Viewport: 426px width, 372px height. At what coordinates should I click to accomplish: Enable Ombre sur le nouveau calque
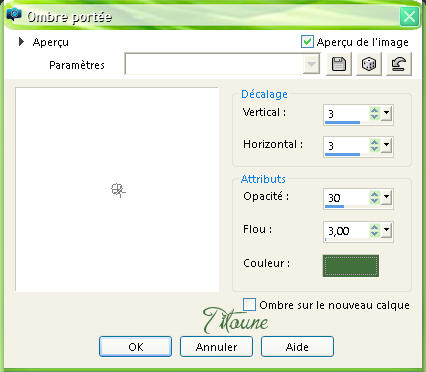tap(249, 305)
